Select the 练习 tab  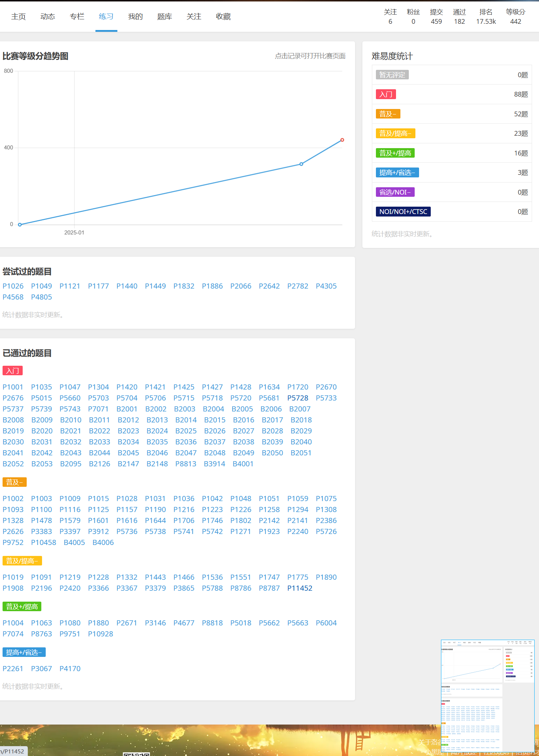[106, 16]
